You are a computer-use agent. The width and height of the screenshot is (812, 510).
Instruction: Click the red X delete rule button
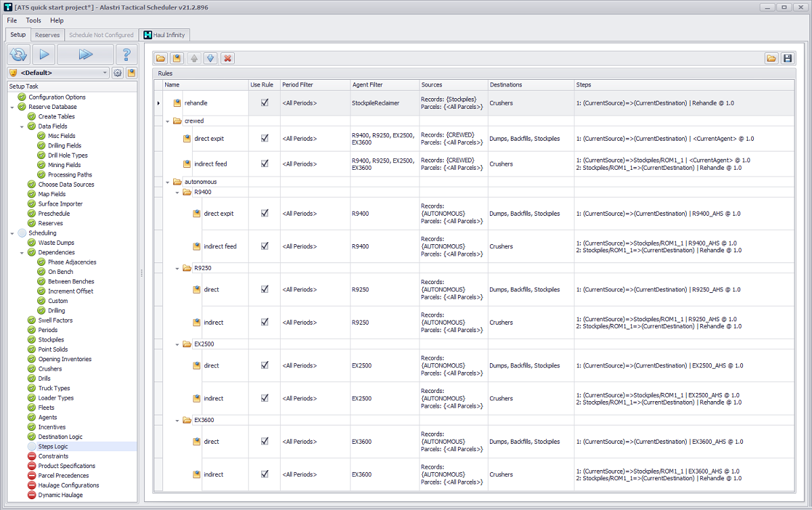(x=228, y=58)
